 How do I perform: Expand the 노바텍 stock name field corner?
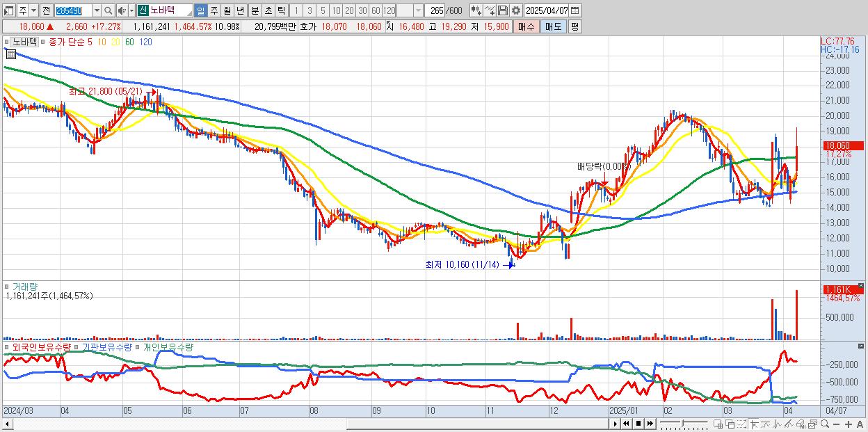click(x=189, y=14)
